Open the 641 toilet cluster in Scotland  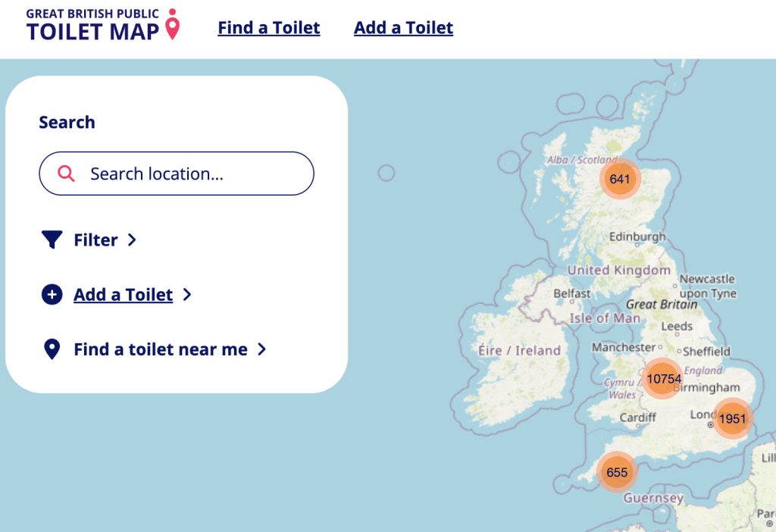pos(620,179)
